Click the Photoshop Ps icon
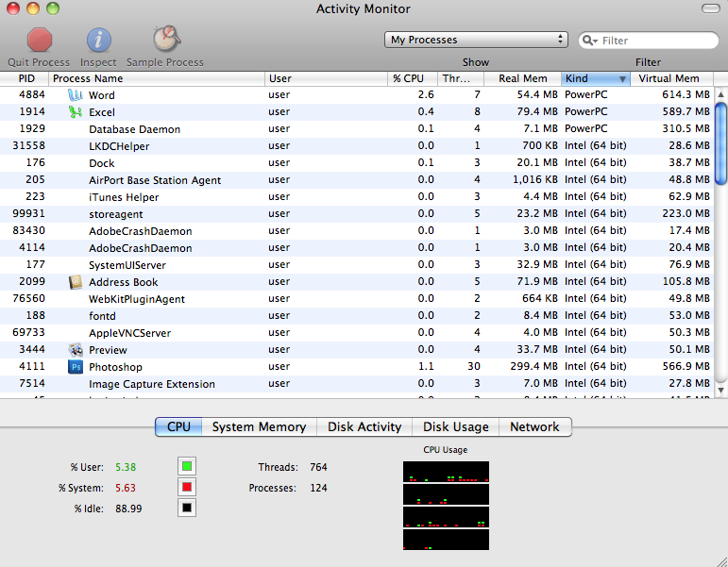The width and height of the screenshot is (728, 567). 76,367
